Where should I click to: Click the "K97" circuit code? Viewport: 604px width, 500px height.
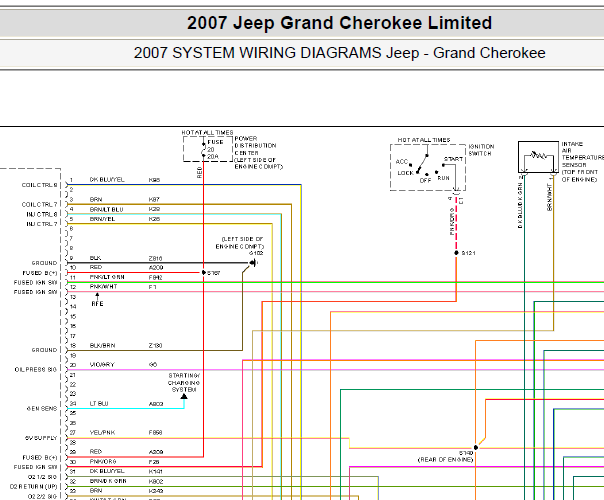[x=154, y=200]
